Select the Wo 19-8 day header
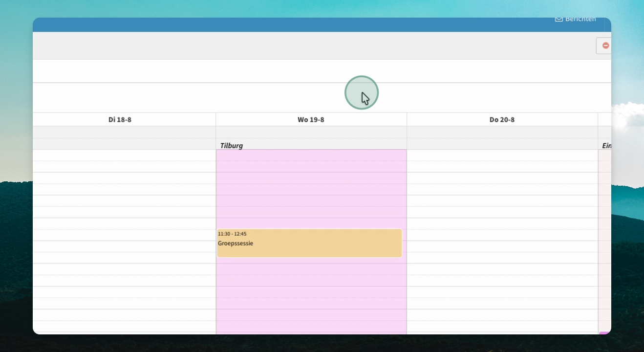 [x=311, y=120]
